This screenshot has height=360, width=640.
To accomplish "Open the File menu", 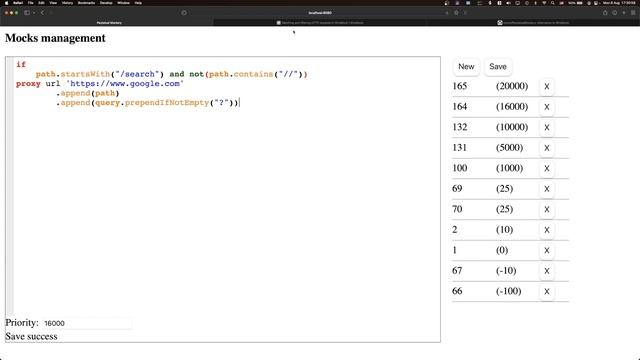I will tap(31, 3).
